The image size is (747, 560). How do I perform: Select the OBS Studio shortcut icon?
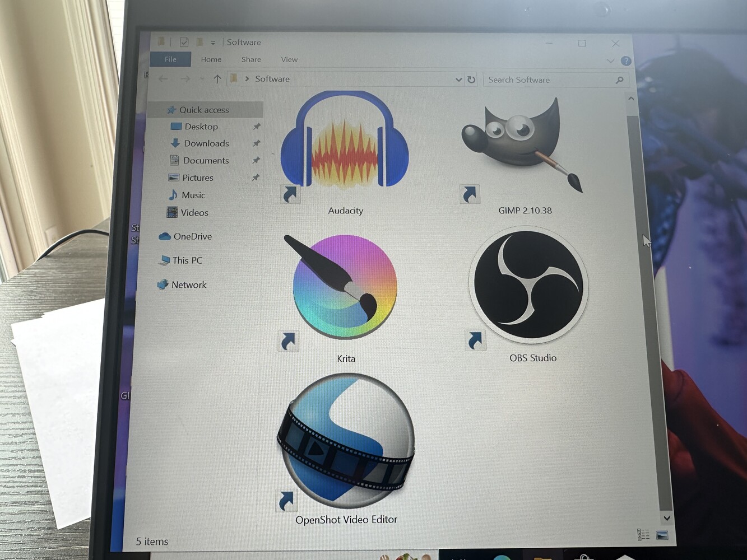click(x=528, y=284)
